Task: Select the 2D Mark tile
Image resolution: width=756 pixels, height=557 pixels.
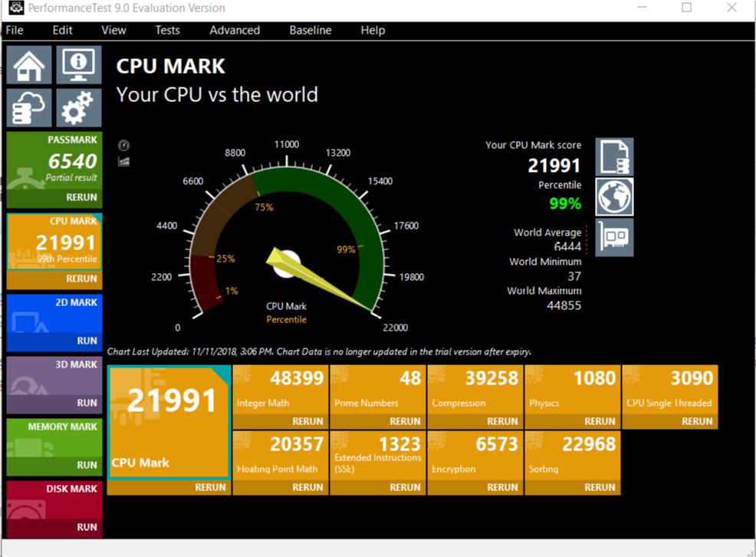Action: [54, 314]
